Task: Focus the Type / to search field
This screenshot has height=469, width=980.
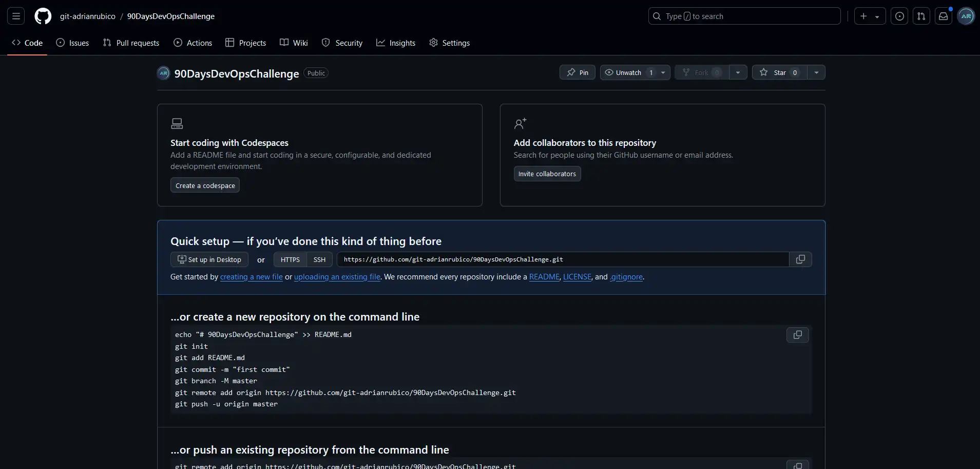Action: 744,16
